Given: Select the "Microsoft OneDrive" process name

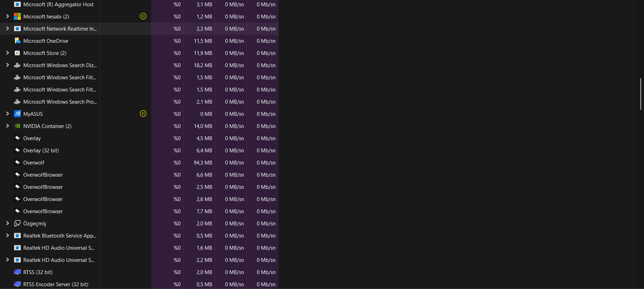Looking at the screenshot, I should 46,41.
